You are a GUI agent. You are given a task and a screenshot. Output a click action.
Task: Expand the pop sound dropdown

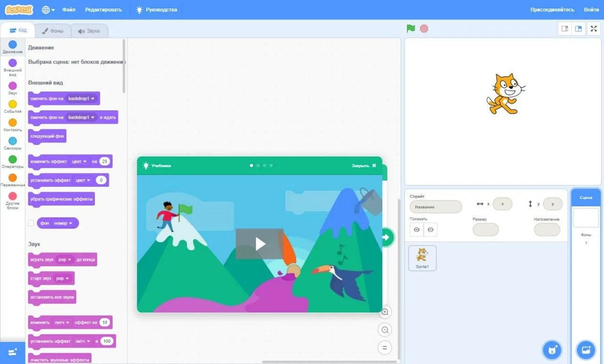(x=66, y=259)
